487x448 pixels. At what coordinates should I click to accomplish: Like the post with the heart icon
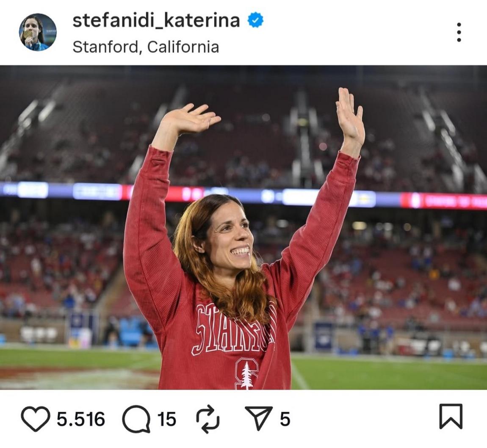pyautogui.click(x=36, y=419)
